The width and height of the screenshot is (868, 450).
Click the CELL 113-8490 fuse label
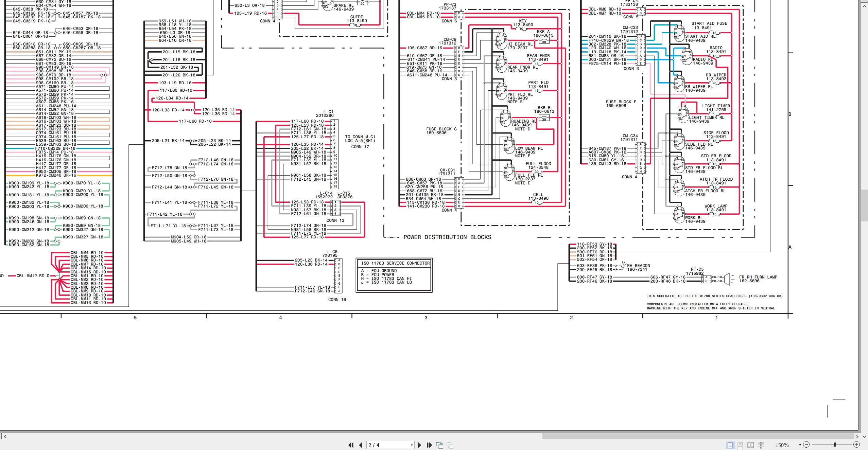click(x=538, y=196)
